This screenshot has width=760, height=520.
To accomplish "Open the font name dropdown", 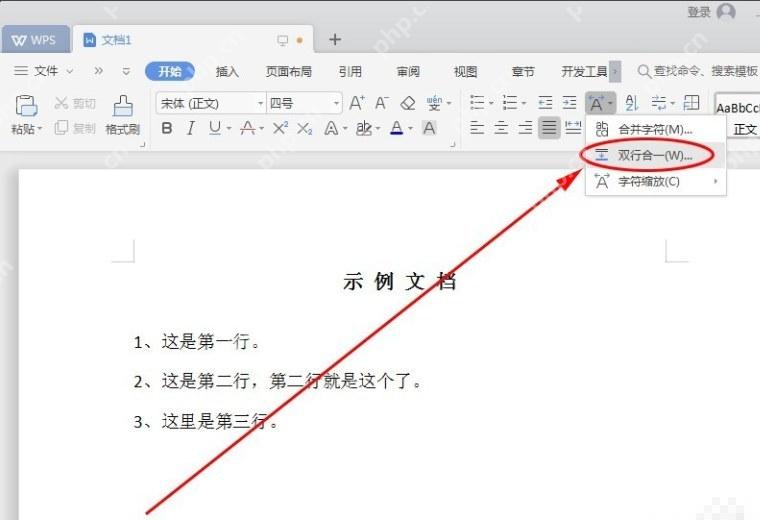I will click(260, 103).
